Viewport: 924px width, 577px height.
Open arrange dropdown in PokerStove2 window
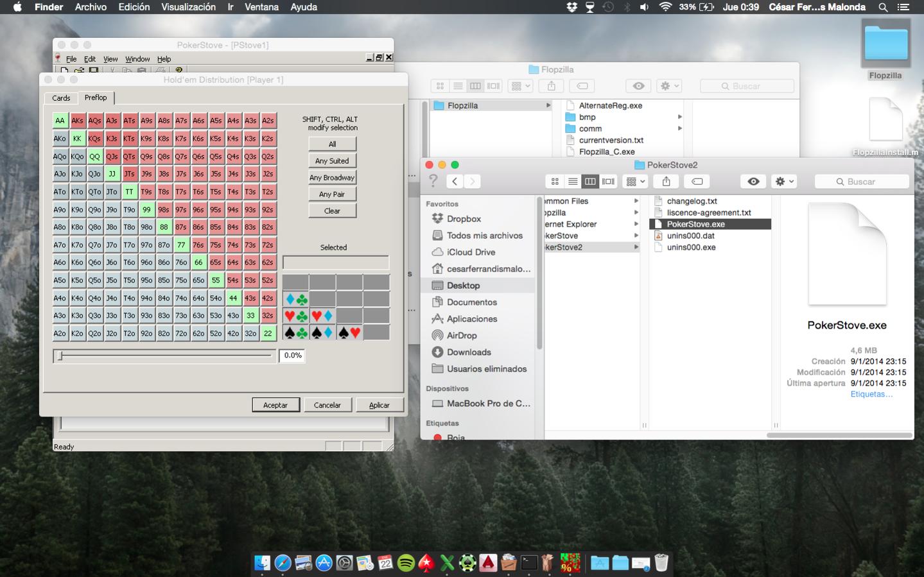click(635, 182)
